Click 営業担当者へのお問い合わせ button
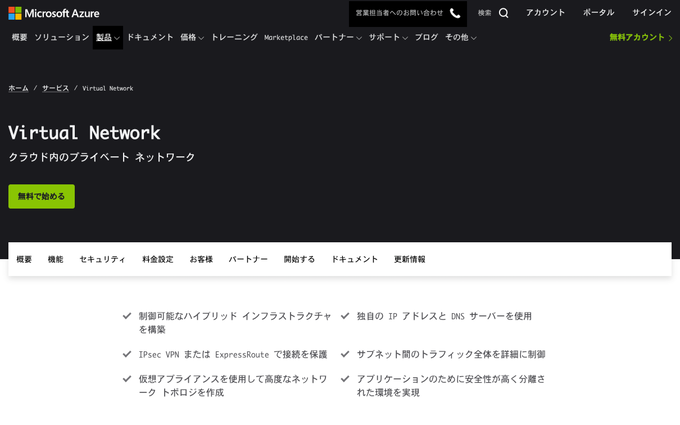Viewport: 680px width, 425px height. pos(408,13)
